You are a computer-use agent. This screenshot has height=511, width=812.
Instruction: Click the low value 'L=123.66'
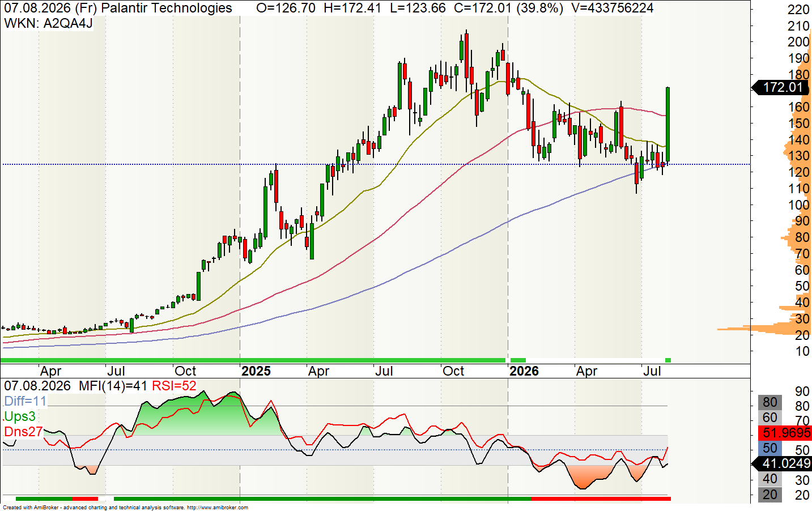418,8
